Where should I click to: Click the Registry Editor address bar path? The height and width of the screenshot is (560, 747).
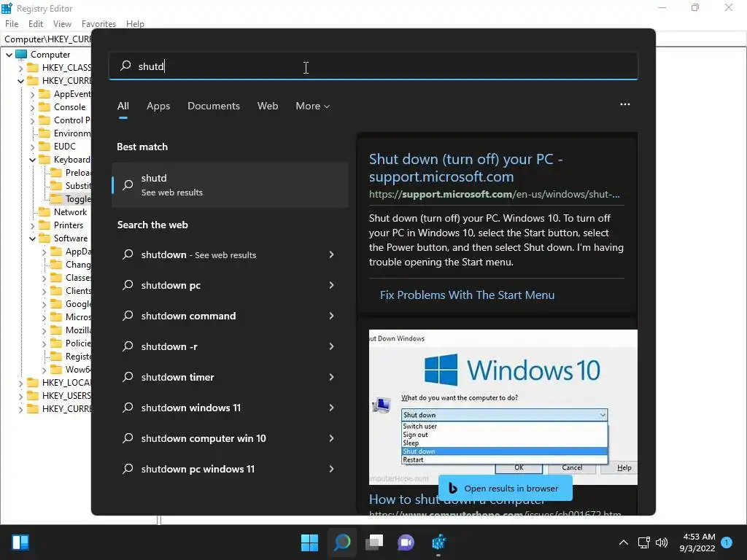(x=47, y=39)
